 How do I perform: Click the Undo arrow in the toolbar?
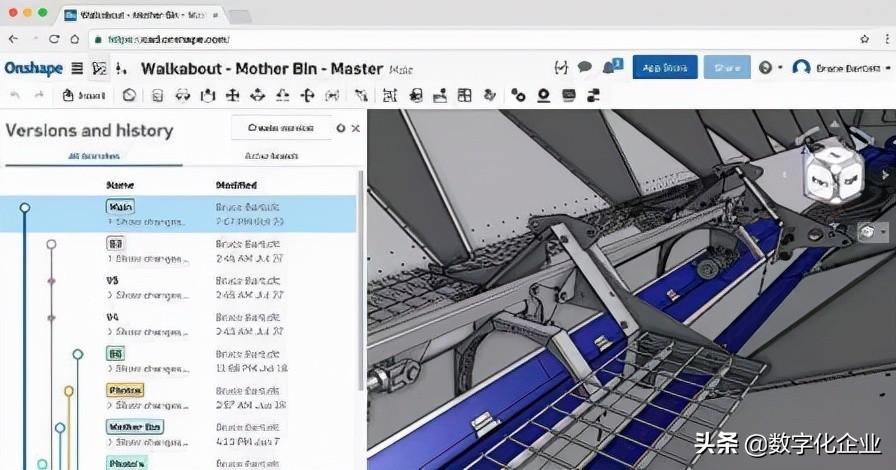click(x=15, y=95)
